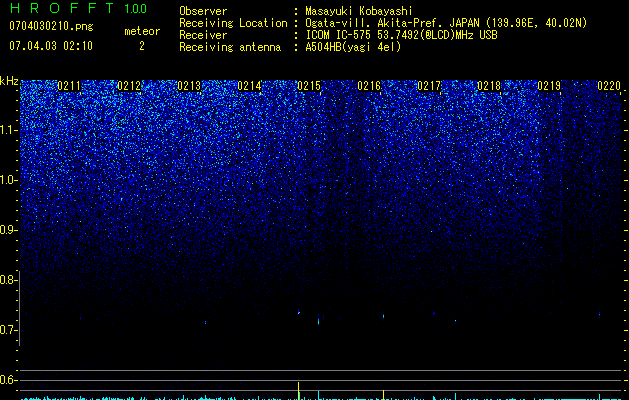Viewport: 629px width, 400px height.
Task: Click the 0.8 frequency axis label
Action: pos(8,280)
